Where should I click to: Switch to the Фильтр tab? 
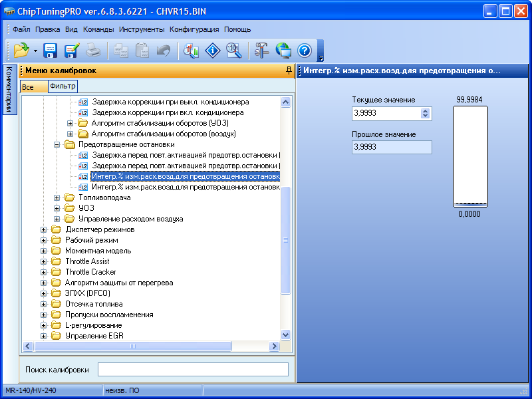tap(63, 86)
